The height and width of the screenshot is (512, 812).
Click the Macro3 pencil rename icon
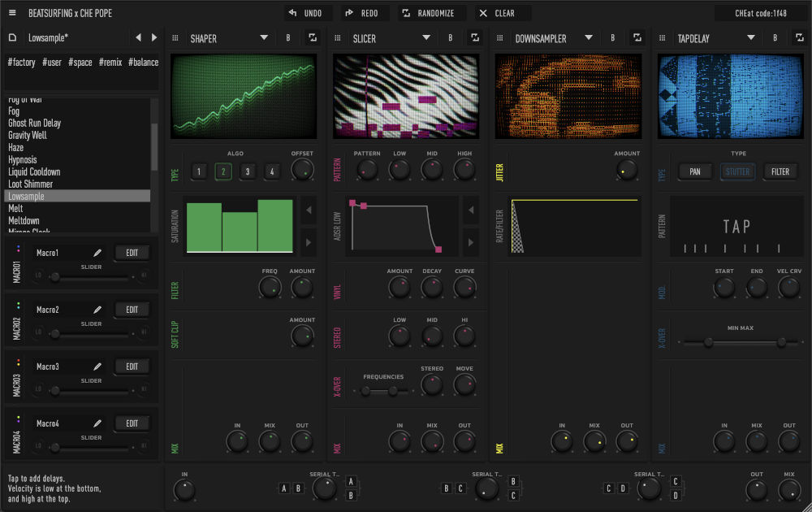pyautogui.click(x=97, y=367)
